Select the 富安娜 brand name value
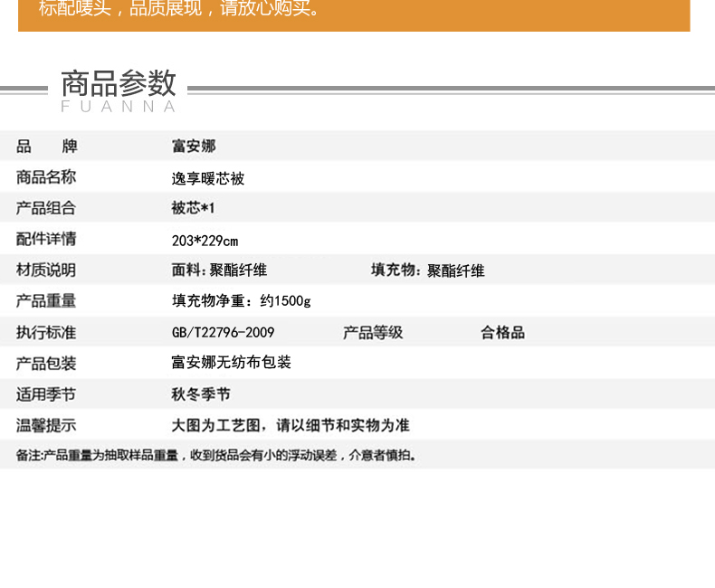The width and height of the screenshot is (715, 588). pyautogui.click(x=194, y=147)
